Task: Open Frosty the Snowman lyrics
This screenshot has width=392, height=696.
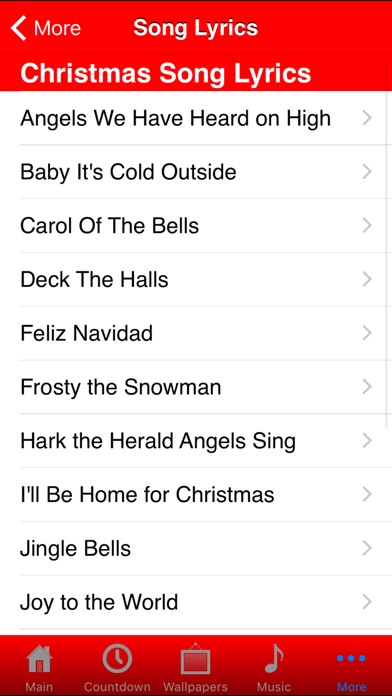Action: pyautogui.click(x=196, y=387)
